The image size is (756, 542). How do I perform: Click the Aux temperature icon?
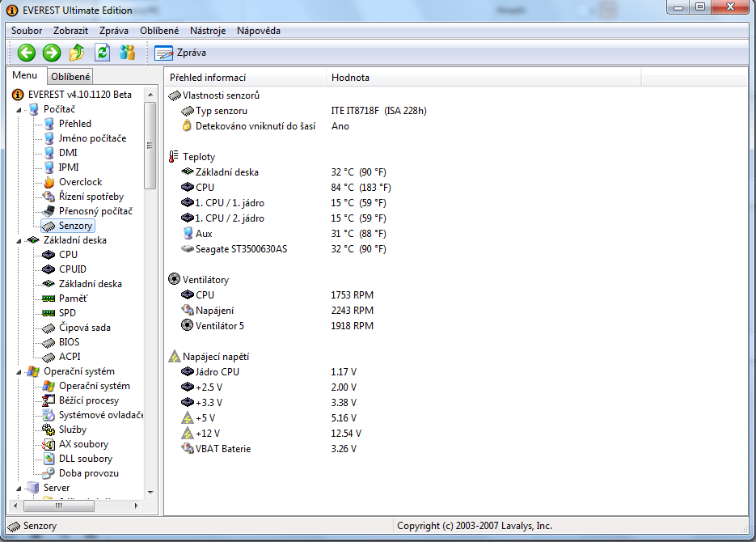pos(188,234)
